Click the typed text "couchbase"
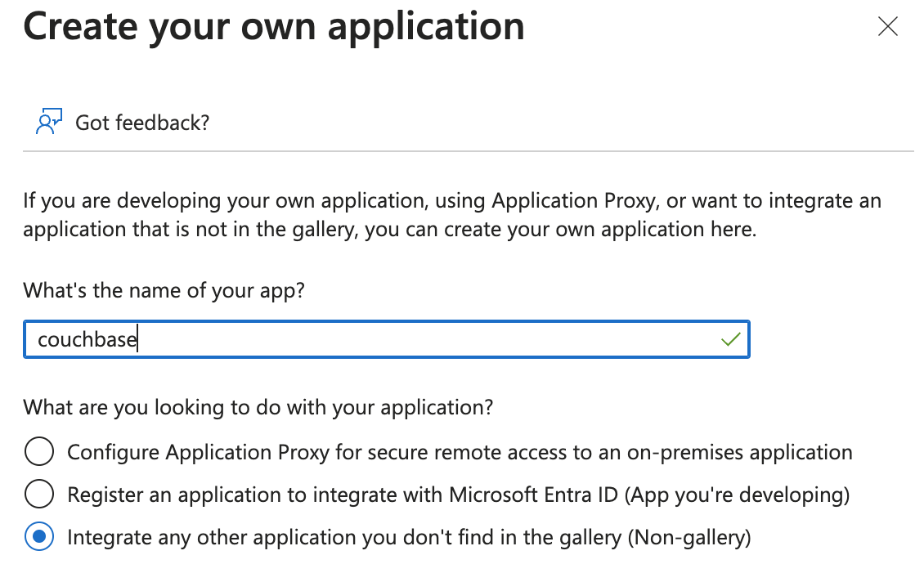924x582 pixels. tap(87, 339)
